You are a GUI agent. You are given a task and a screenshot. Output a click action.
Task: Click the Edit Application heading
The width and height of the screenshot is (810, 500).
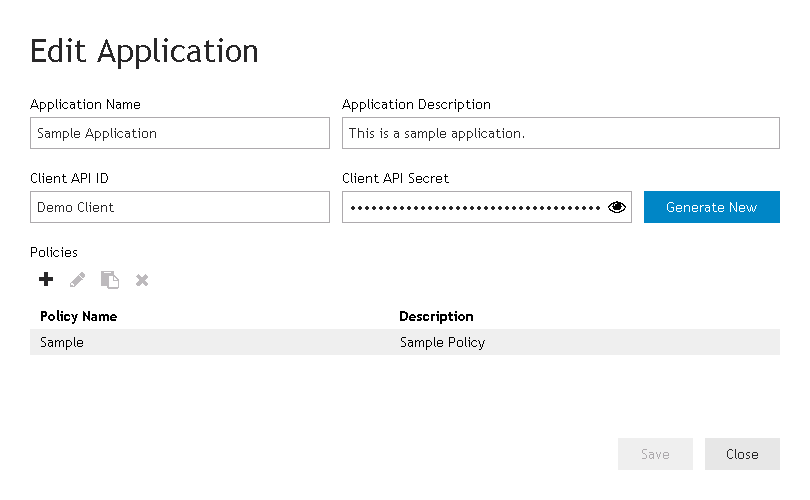(x=144, y=52)
